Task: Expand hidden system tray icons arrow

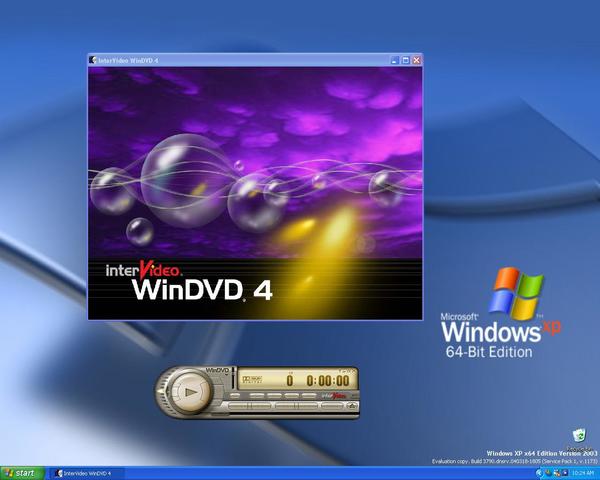Action: tap(540, 473)
